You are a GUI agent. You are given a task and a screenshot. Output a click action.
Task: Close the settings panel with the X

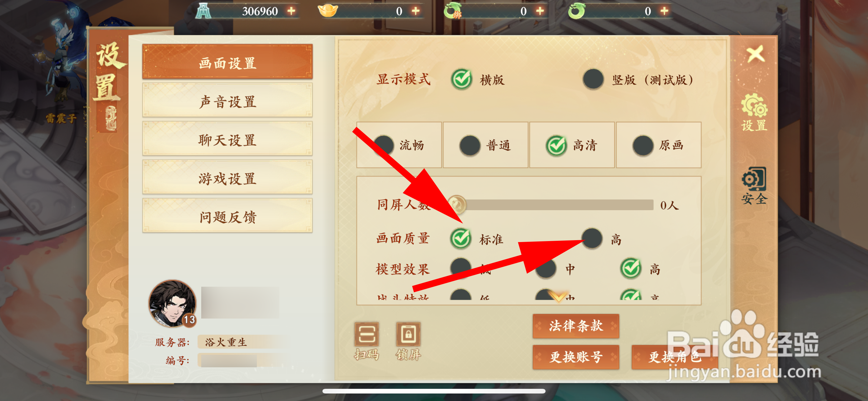coord(756,54)
